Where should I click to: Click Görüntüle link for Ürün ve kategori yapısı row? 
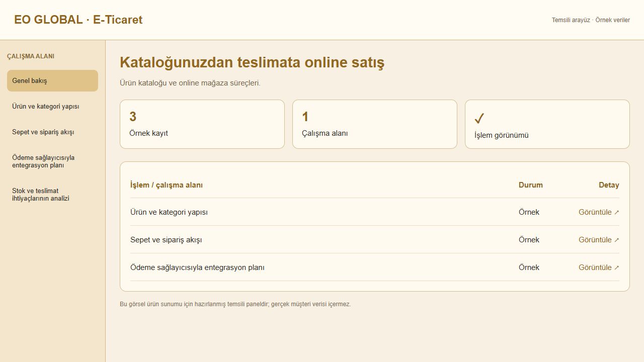pyautogui.click(x=599, y=212)
